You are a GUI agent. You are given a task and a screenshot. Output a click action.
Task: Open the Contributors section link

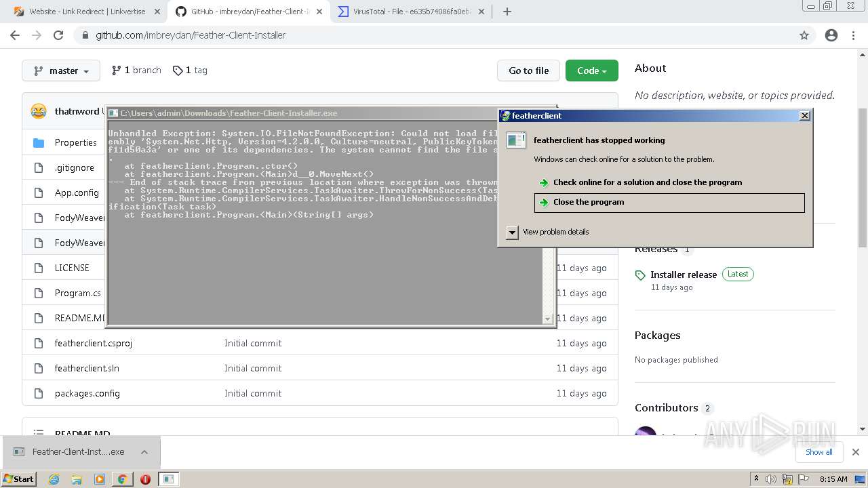(x=673, y=407)
